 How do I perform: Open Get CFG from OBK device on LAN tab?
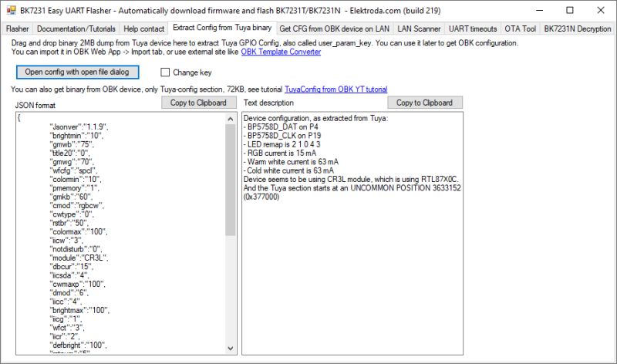coord(334,29)
